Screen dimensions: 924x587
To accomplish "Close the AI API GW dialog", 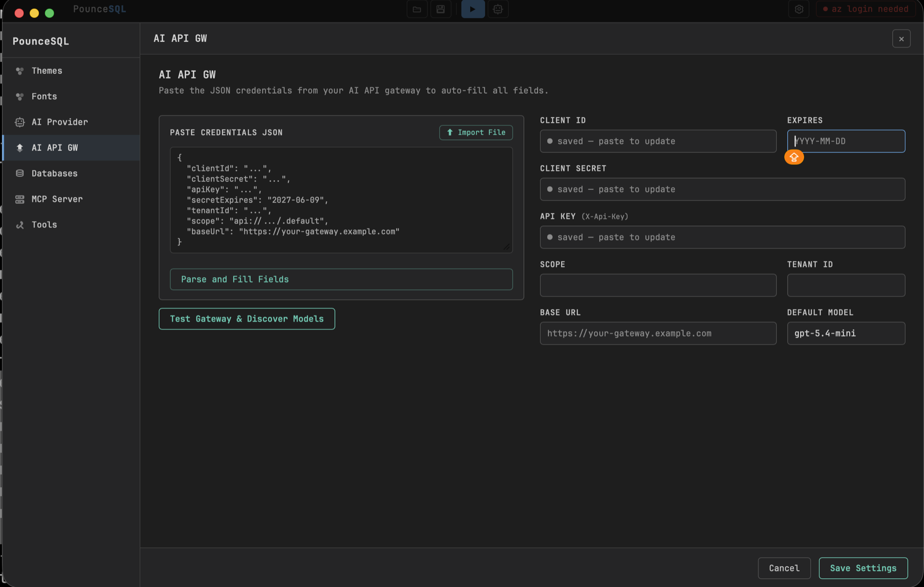I will coord(901,39).
